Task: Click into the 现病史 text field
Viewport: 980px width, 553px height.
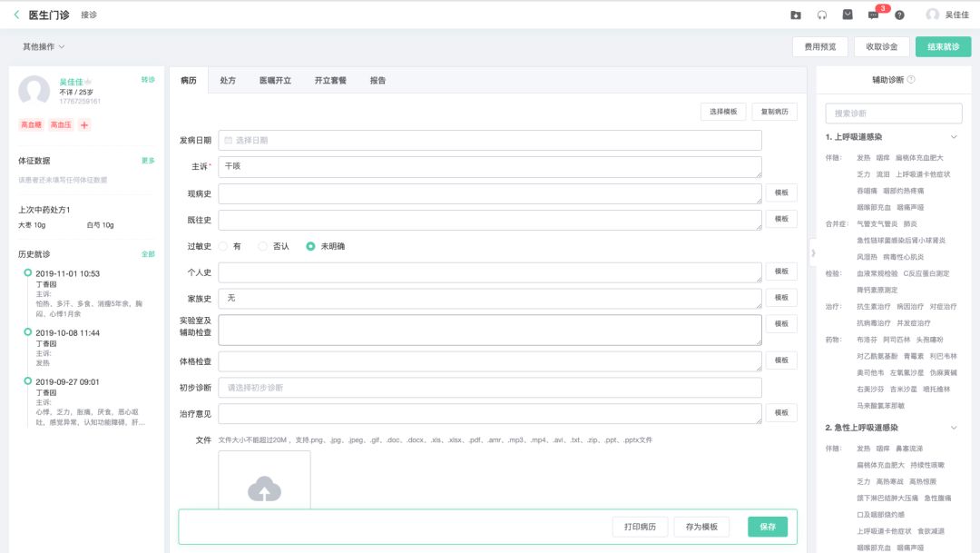Action: tap(489, 193)
